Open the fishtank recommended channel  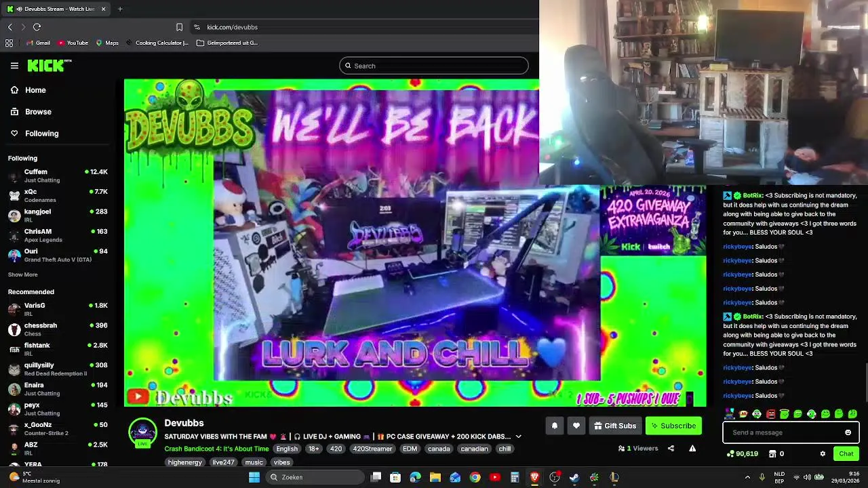(58, 348)
